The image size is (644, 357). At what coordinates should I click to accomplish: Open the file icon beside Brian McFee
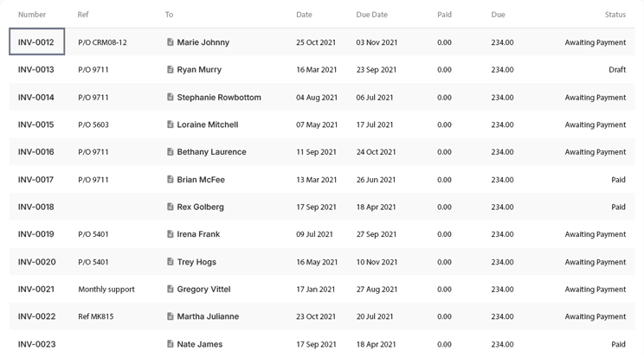[171, 180]
